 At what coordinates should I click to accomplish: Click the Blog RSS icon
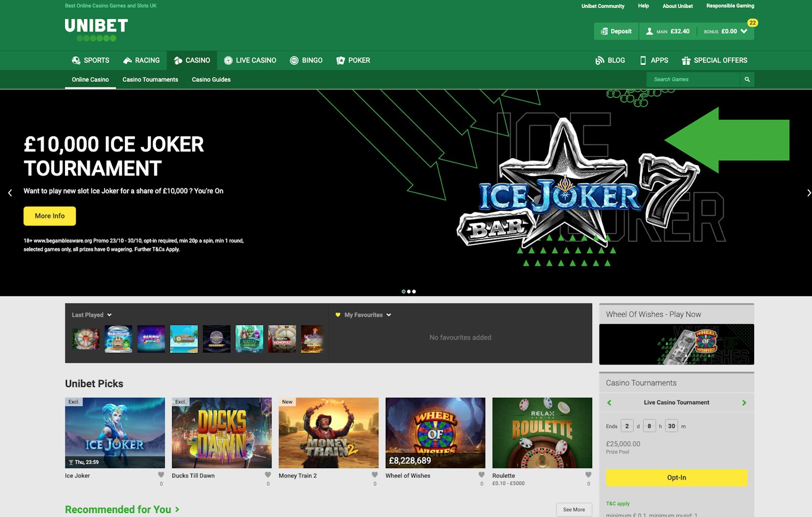point(599,60)
